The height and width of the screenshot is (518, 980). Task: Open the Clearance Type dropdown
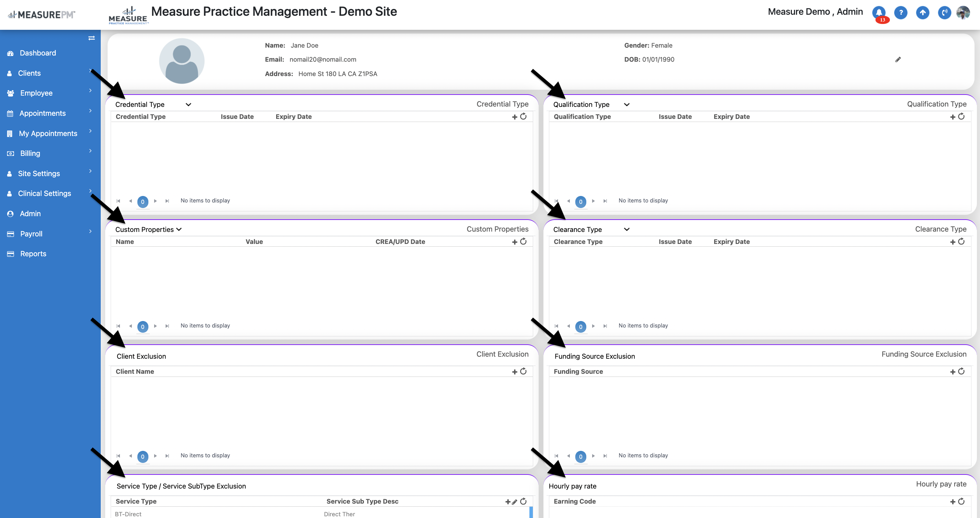[x=627, y=229]
